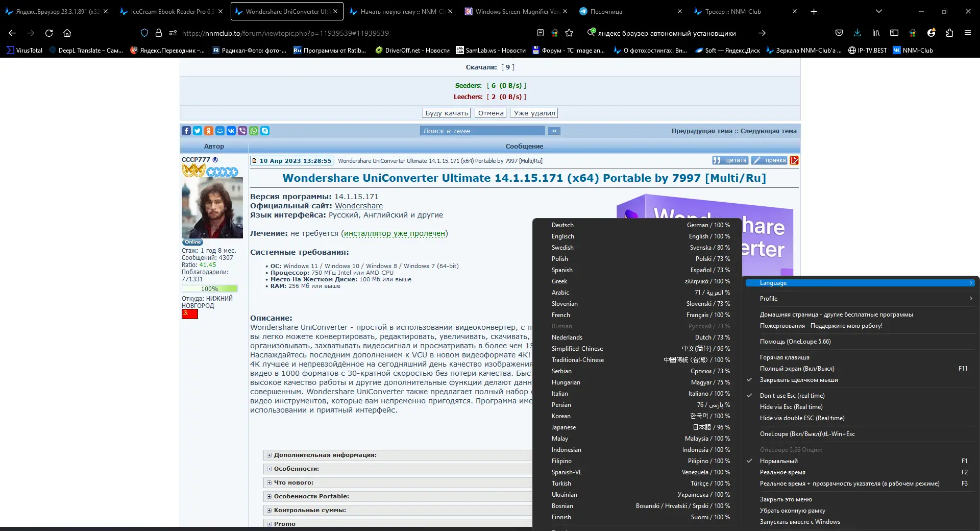Quote the post with "цитата" button
The height and width of the screenshot is (531, 980).
tap(730, 160)
